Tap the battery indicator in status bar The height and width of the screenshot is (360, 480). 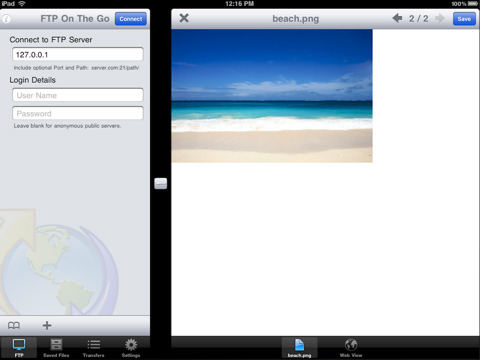(x=472, y=4)
